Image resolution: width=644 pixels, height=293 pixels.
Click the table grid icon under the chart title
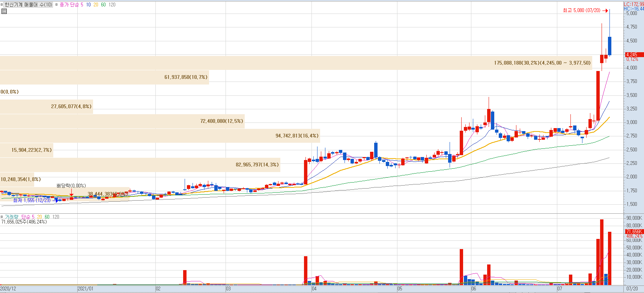pyautogui.click(x=4, y=11)
